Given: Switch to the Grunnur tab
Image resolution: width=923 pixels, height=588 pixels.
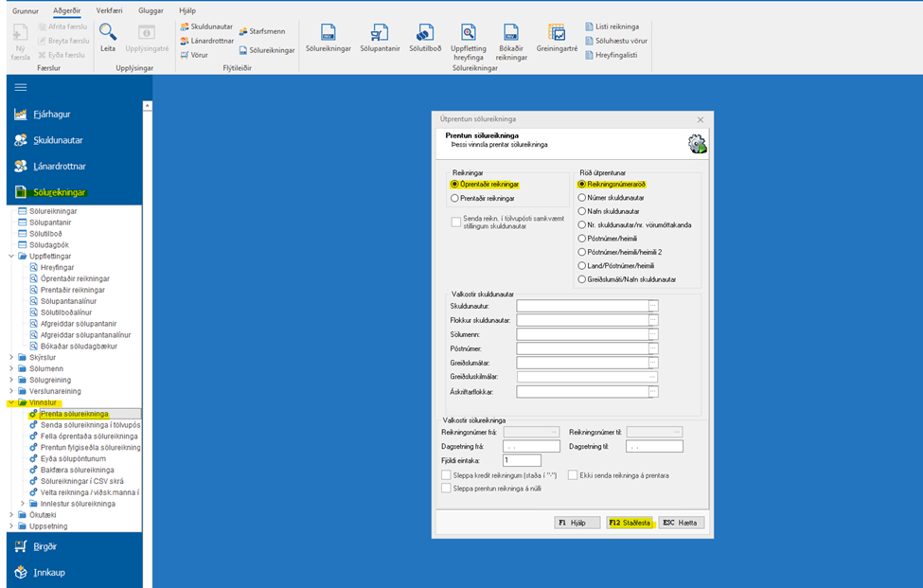Looking at the screenshot, I should pos(26,9).
